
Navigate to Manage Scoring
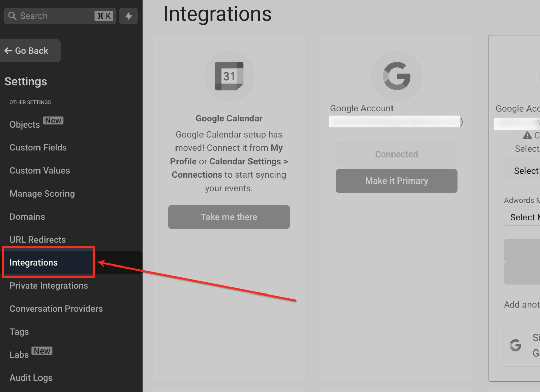tap(42, 194)
